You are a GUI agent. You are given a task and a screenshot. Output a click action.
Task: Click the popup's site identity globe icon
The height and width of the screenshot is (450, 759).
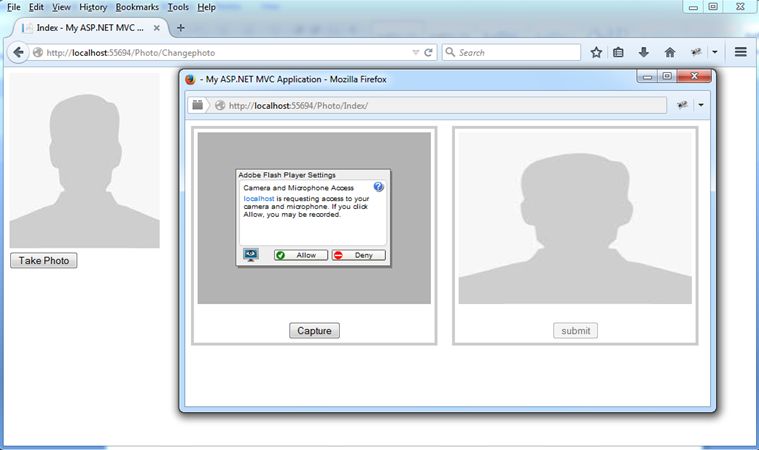point(220,105)
